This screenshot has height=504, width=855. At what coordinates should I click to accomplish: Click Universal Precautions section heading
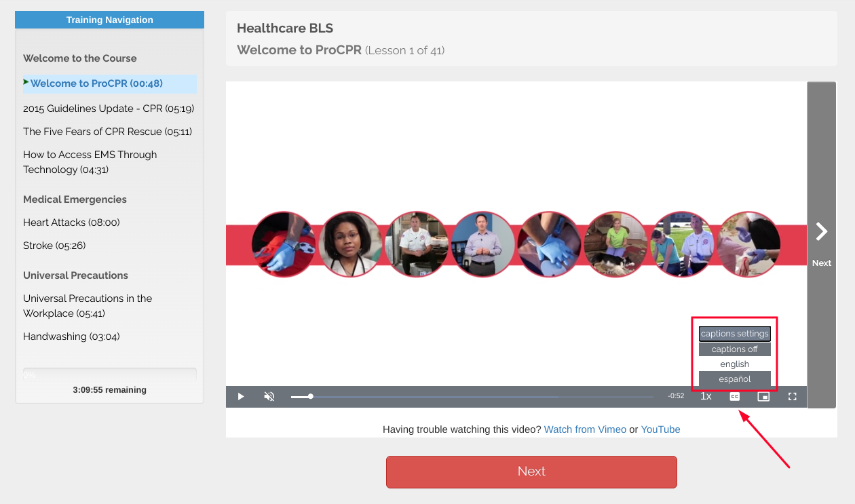(x=75, y=275)
